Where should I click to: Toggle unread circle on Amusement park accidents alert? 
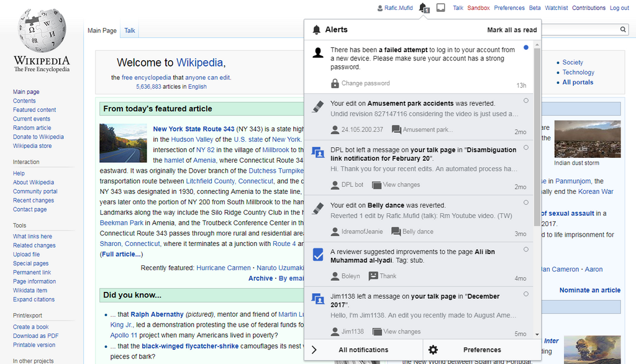tap(525, 101)
